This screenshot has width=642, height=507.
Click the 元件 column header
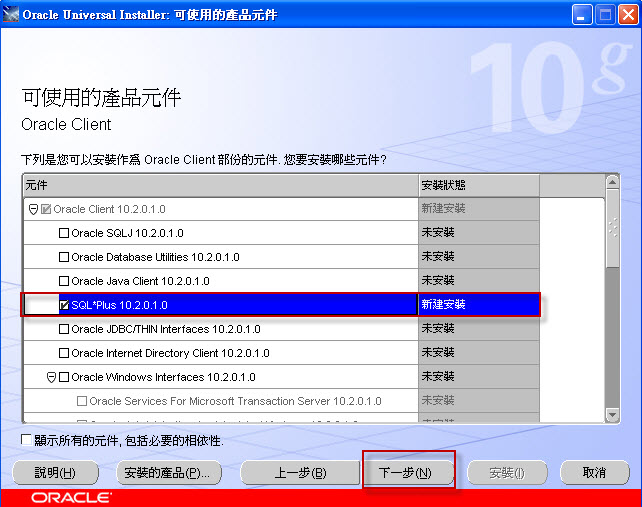coord(221,186)
